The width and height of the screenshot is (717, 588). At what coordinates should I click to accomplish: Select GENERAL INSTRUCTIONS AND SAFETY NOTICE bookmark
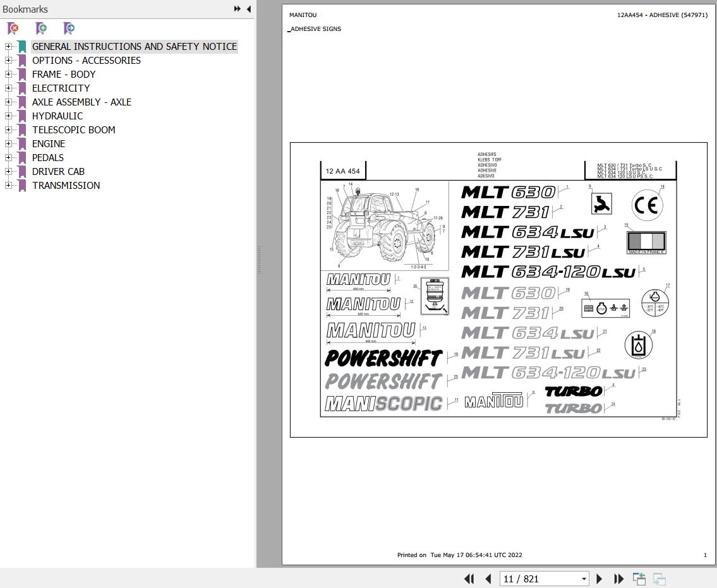[135, 46]
